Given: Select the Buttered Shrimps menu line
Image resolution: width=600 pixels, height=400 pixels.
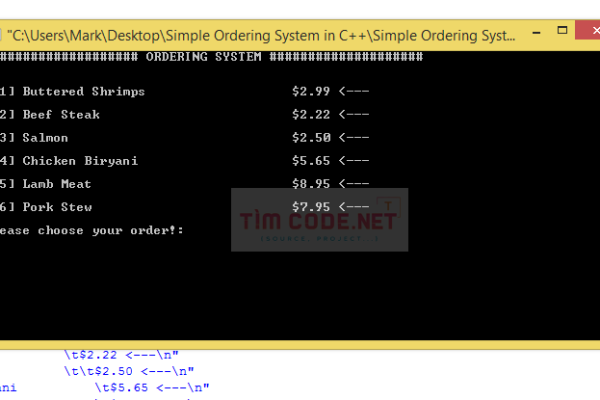Looking at the screenshot, I should (184, 91).
